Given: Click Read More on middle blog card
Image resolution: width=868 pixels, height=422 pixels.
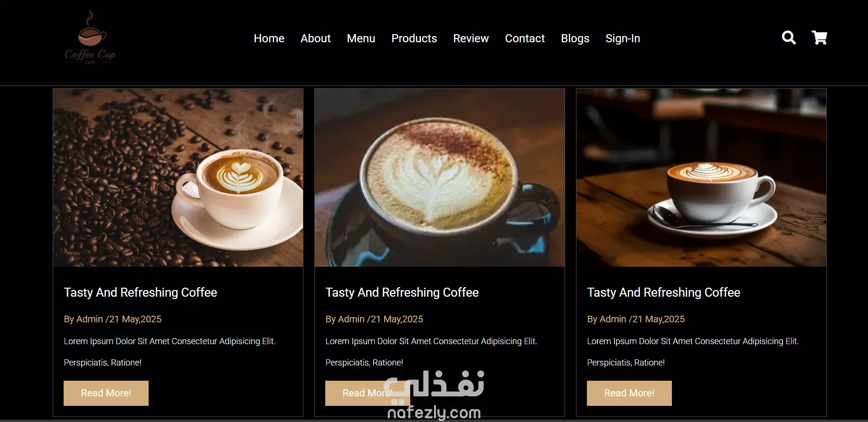Looking at the screenshot, I should [x=368, y=393].
